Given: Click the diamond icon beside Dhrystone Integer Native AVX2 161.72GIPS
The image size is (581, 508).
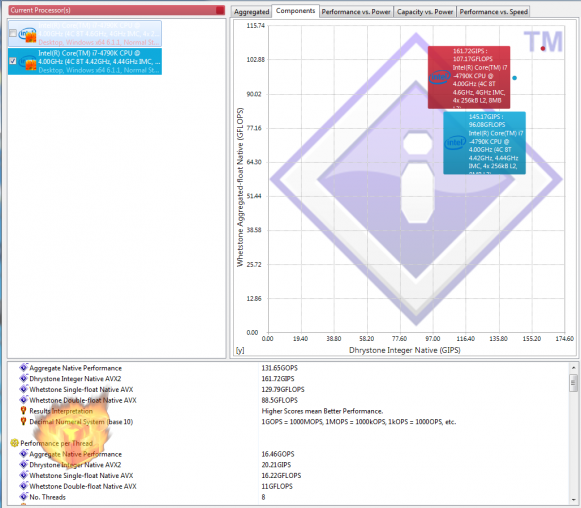Looking at the screenshot, I should point(24,378).
